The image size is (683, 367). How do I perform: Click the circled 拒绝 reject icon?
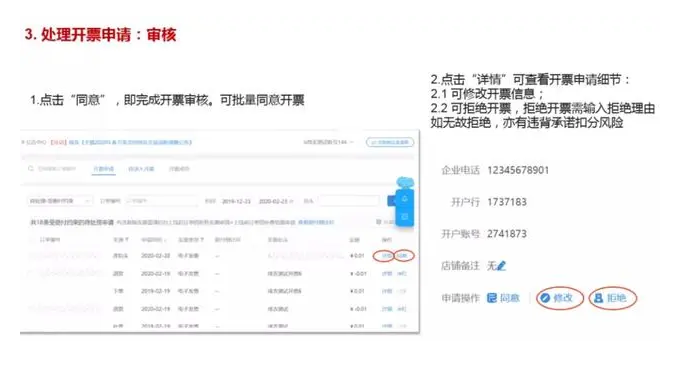(x=598, y=298)
